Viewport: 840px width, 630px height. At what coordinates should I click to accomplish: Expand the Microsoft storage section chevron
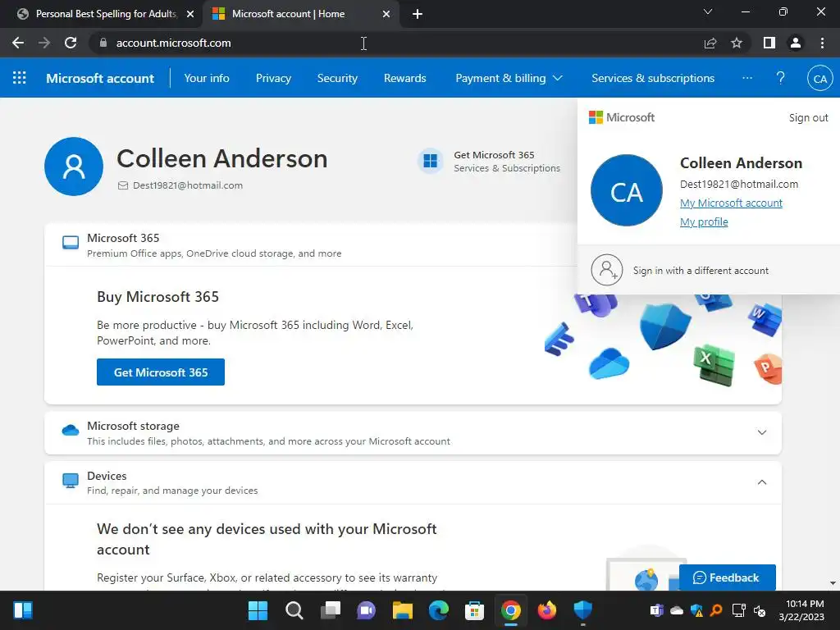click(x=762, y=432)
